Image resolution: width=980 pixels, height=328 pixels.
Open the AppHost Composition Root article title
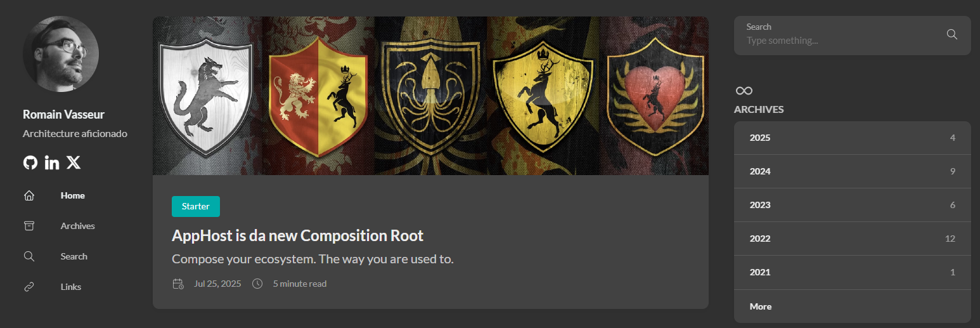click(297, 236)
